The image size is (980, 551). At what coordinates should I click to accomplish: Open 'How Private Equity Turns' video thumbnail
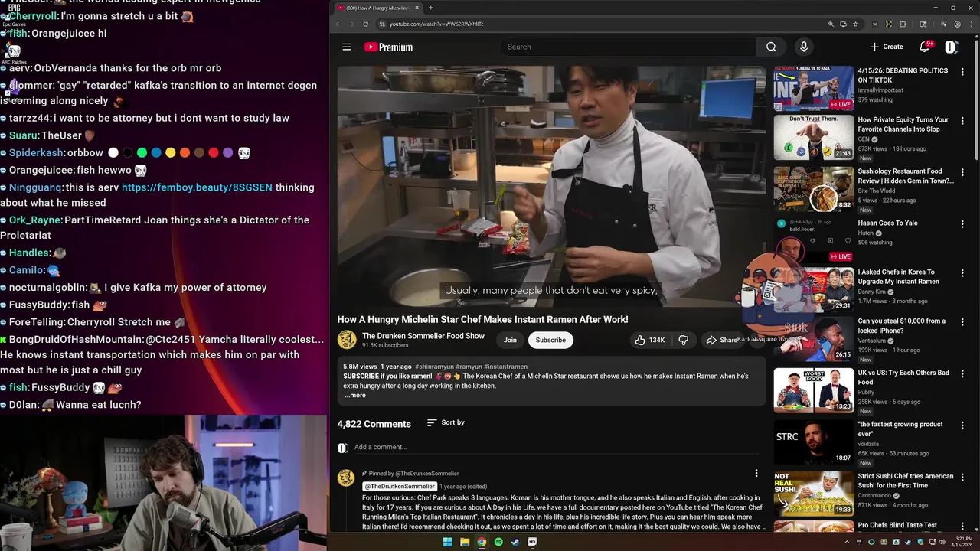tap(813, 137)
